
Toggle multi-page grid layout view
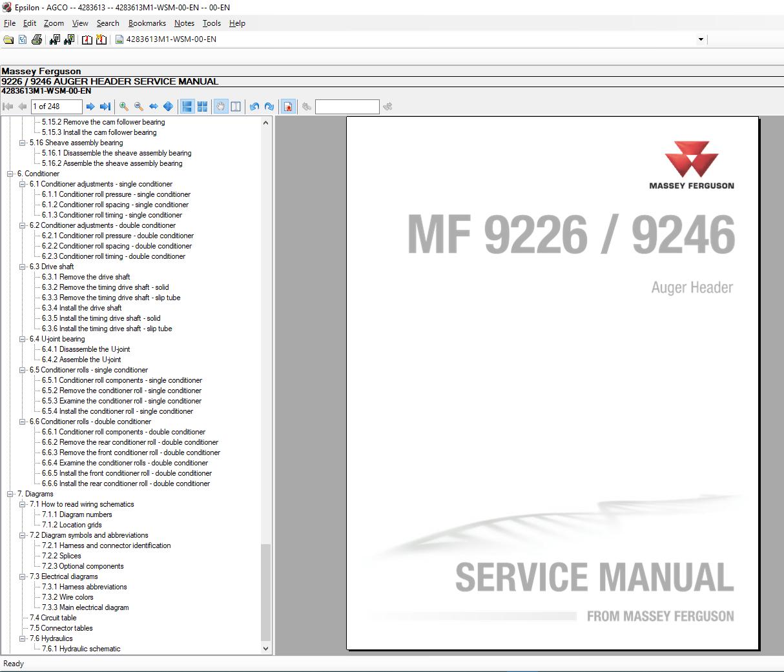pos(202,107)
